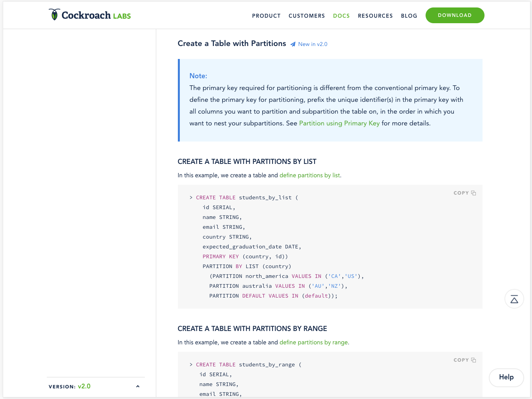
Task: Open the RESOURCES menu
Action: 375,16
